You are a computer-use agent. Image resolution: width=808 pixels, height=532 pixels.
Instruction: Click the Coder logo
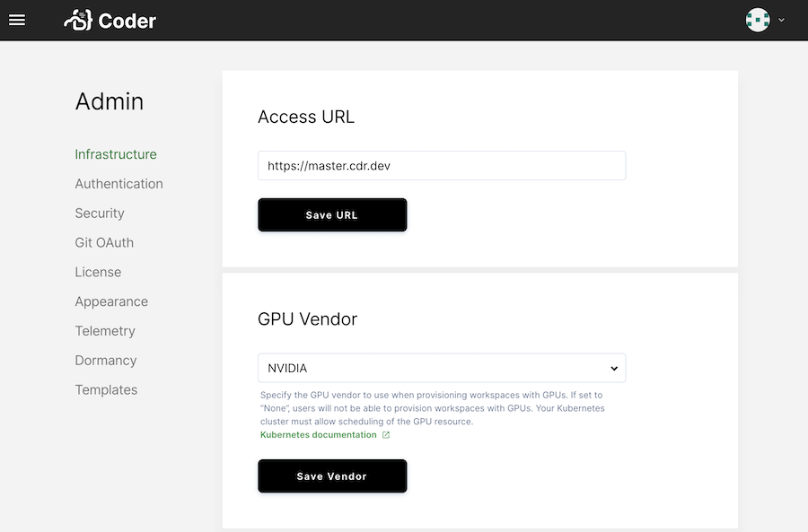click(x=108, y=19)
